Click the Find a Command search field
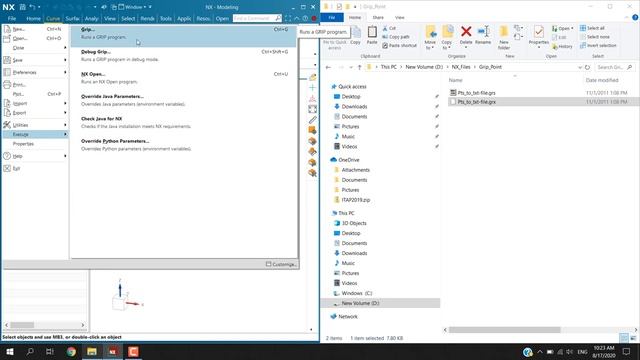Image resolution: width=640 pixels, height=360 pixels. pyautogui.click(x=254, y=18)
